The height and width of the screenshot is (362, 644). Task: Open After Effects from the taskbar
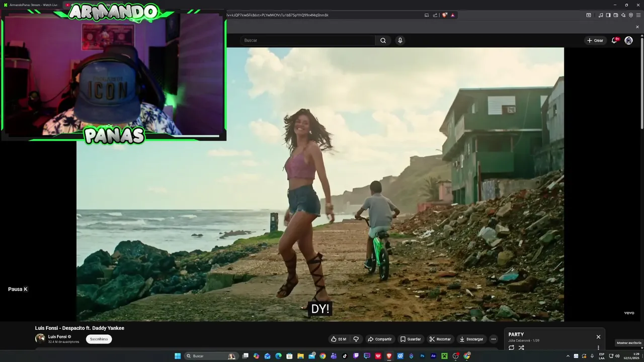click(x=433, y=356)
